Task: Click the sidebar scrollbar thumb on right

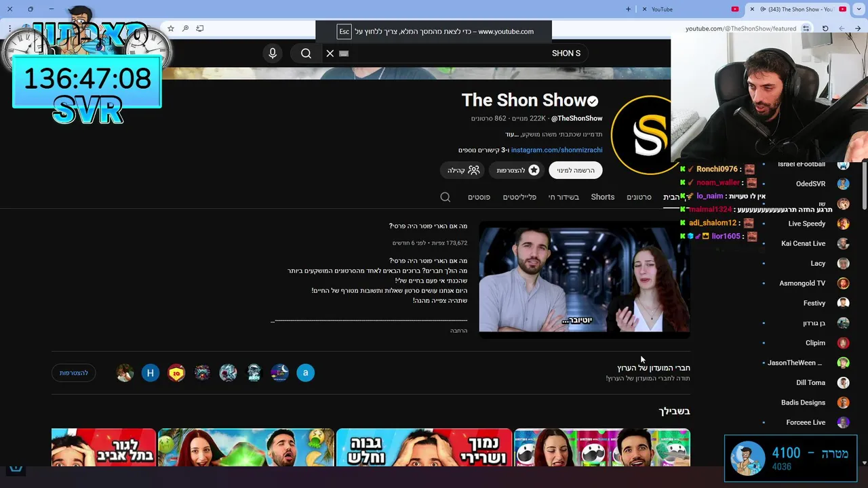Action: pyautogui.click(x=864, y=184)
